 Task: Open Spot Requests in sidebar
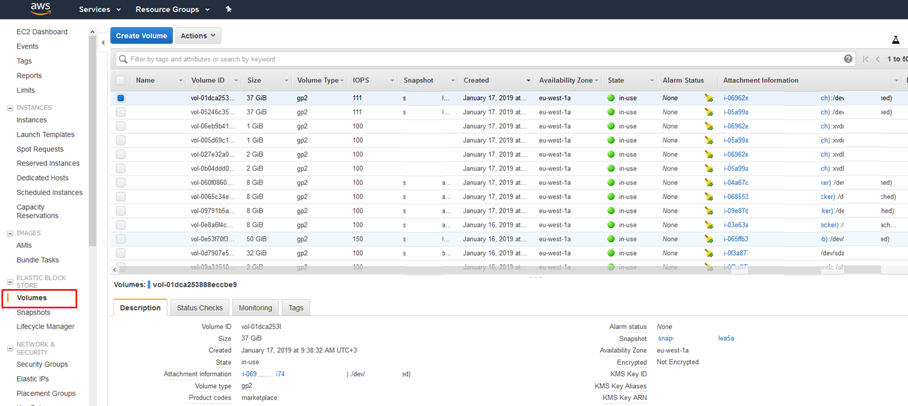(40, 149)
